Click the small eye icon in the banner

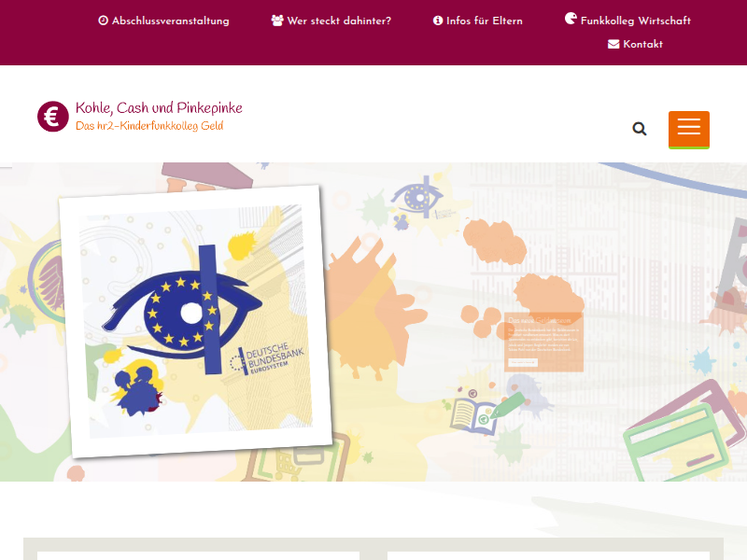point(416,198)
